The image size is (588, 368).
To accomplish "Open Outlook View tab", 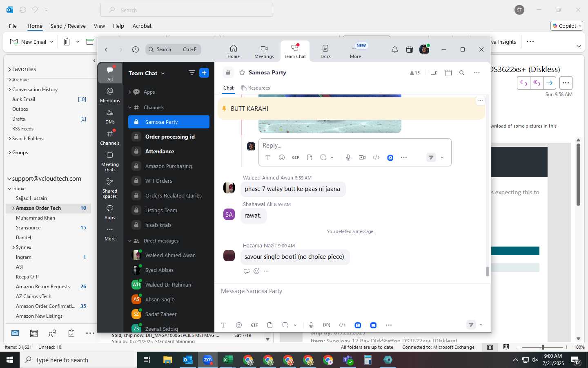I will (99, 26).
